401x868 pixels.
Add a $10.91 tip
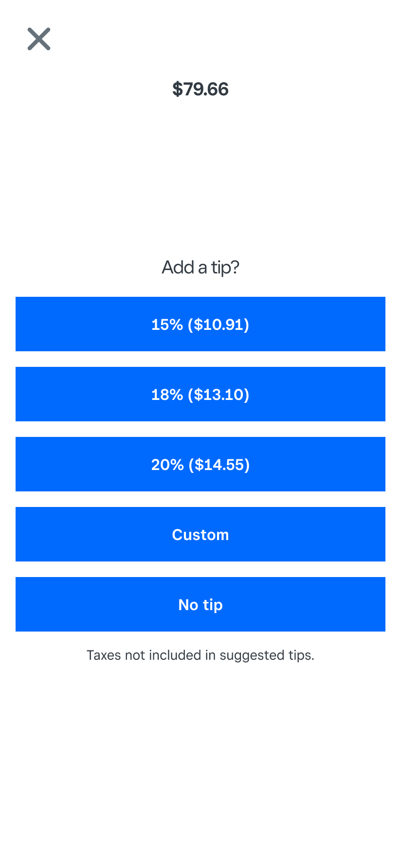point(200,324)
